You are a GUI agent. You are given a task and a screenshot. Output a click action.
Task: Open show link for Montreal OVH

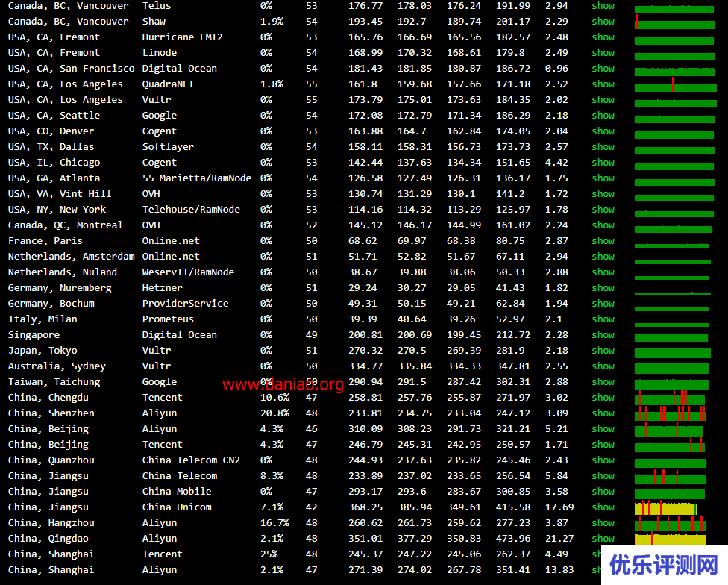(603, 225)
